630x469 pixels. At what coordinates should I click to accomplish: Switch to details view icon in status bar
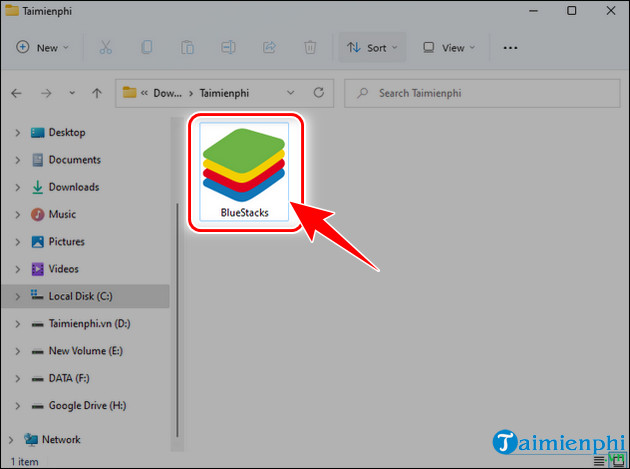[599, 461]
